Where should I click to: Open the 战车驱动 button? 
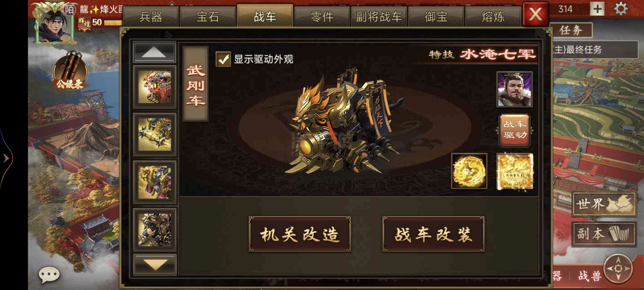tap(514, 130)
